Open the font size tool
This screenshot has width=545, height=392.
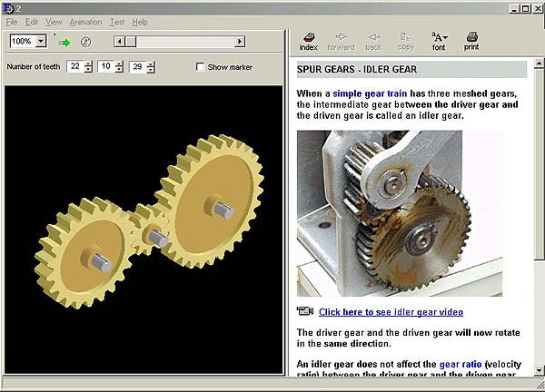[x=439, y=40]
